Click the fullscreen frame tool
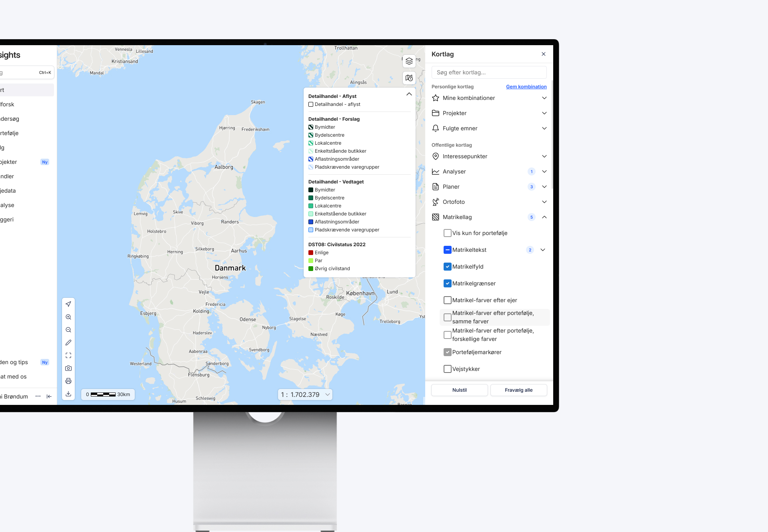768x532 pixels. click(x=68, y=355)
